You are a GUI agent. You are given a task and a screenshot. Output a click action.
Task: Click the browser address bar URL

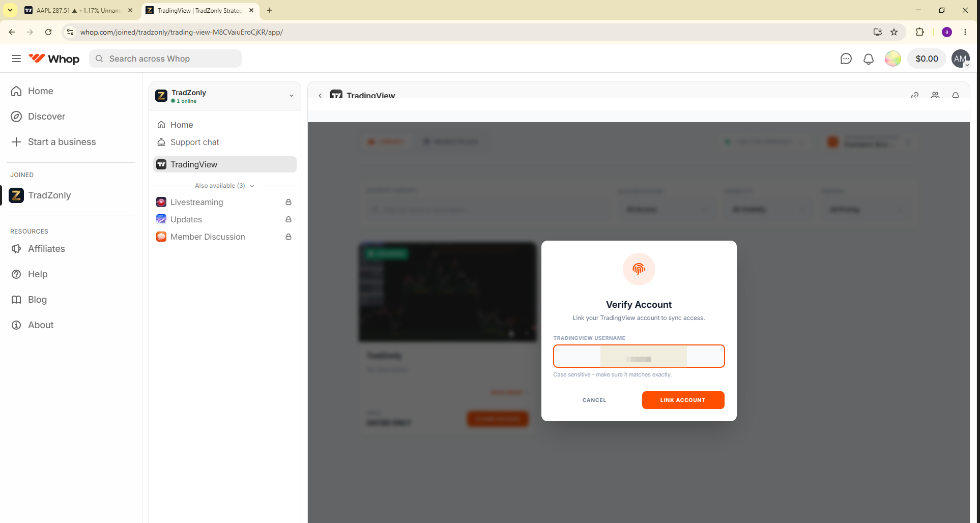[182, 32]
